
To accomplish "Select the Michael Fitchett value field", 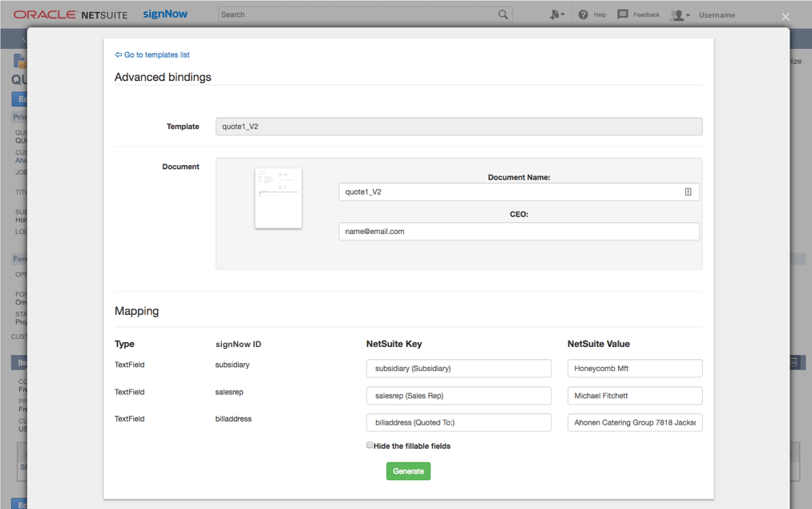I will coord(635,396).
